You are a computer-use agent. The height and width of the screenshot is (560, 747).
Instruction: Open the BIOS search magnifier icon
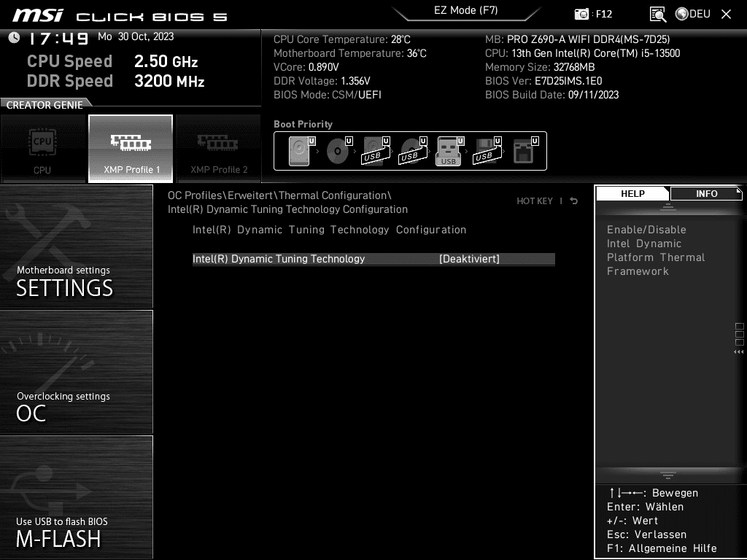658,15
